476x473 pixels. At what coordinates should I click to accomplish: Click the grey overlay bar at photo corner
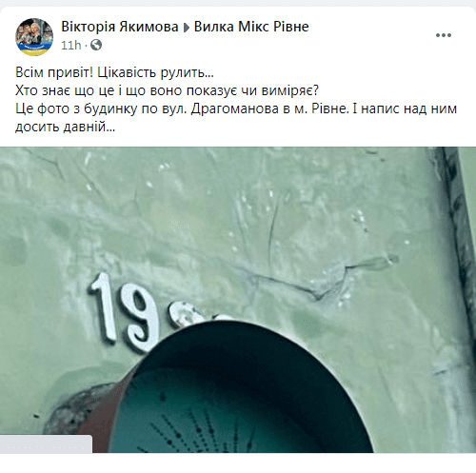tap(46, 444)
